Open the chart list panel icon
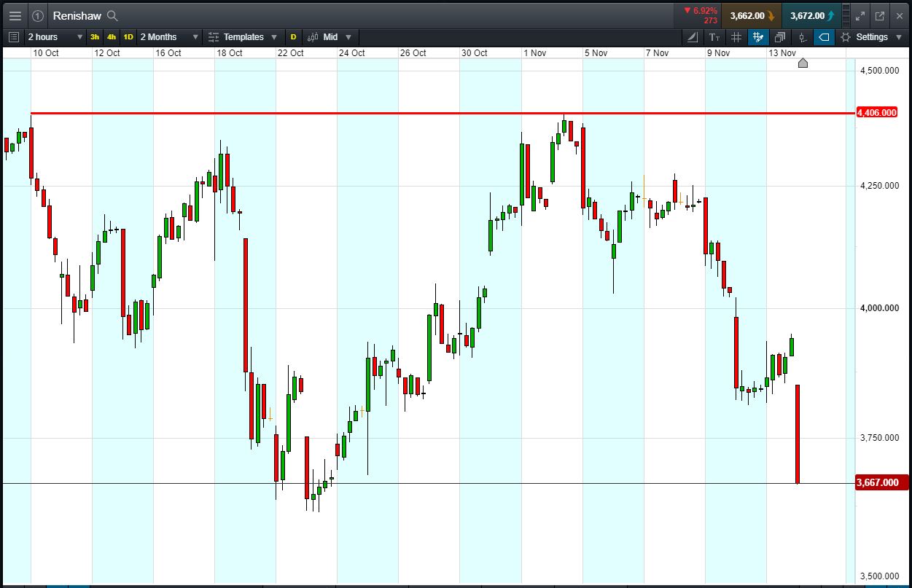912x588 pixels. [13, 37]
